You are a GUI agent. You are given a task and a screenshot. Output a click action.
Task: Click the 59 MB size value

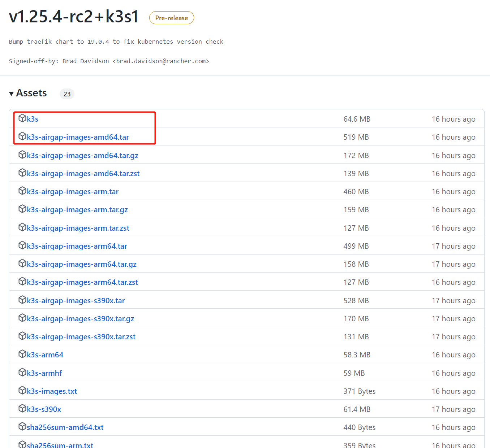(354, 373)
